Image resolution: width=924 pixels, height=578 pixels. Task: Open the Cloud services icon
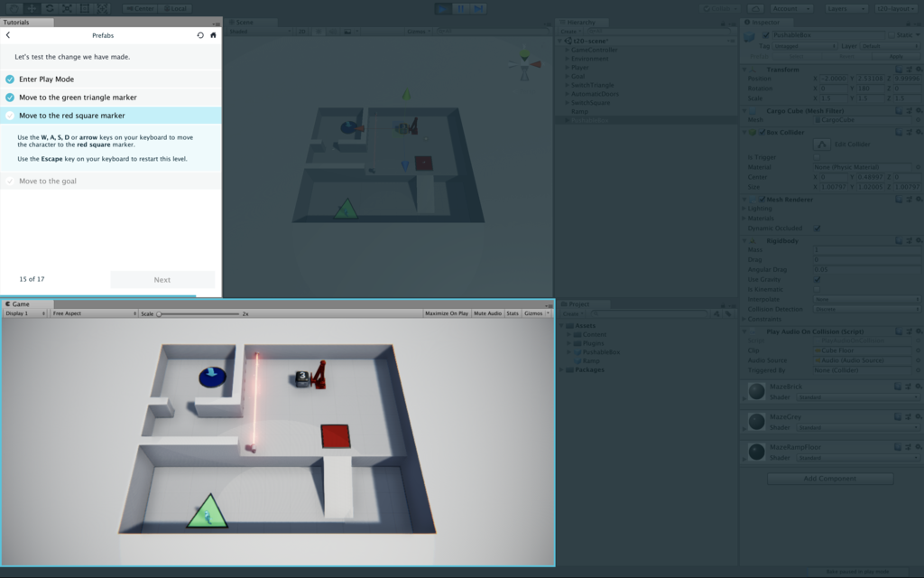[x=755, y=8]
